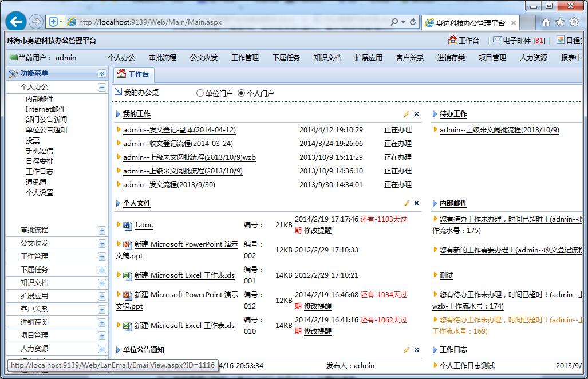
Task: Click the Excel icon of file 编号 010
Action: [x=128, y=326]
